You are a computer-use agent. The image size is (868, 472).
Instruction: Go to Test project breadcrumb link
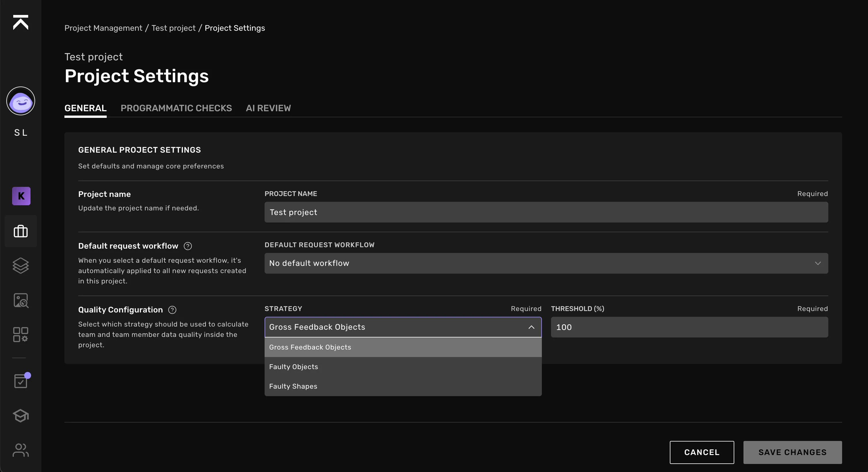173,28
